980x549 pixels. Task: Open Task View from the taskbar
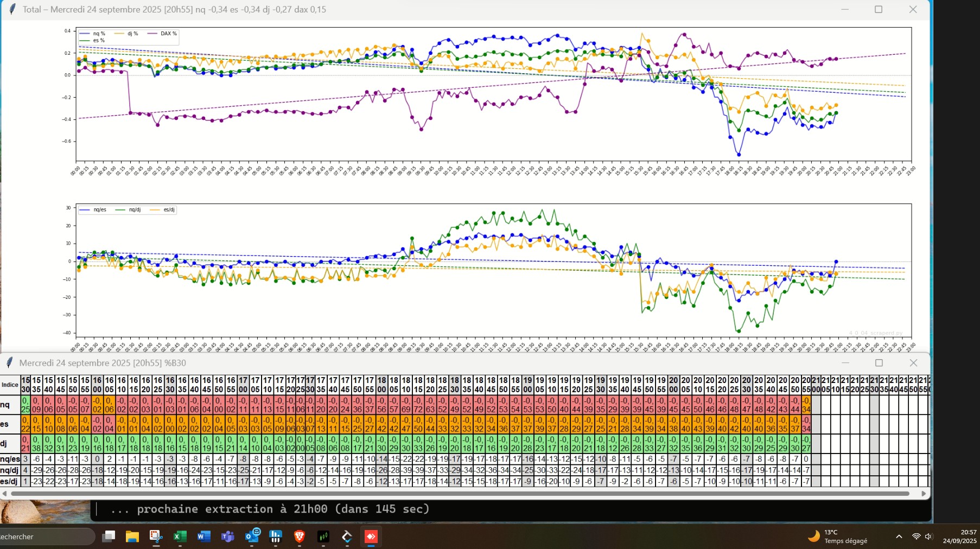coord(109,537)
